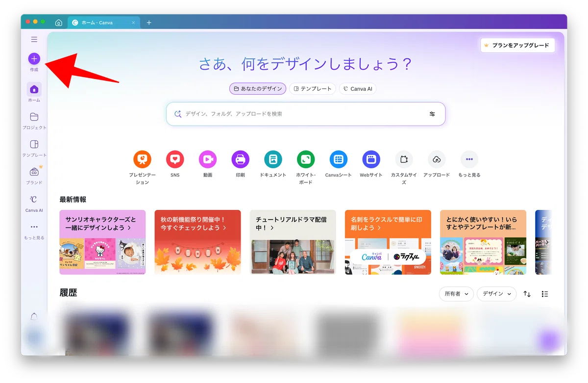Select the 印刷 design type

(240, 159)
